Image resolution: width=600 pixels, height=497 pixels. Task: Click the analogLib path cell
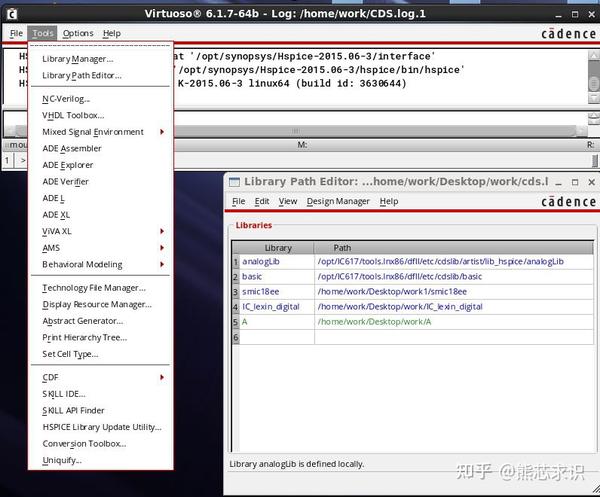click(453, 261)
